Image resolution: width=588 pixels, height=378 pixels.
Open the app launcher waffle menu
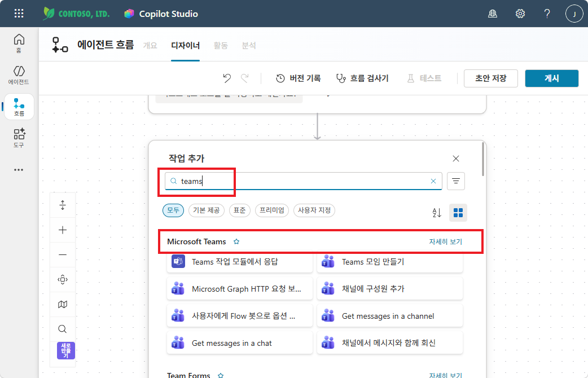coord(19,14)
